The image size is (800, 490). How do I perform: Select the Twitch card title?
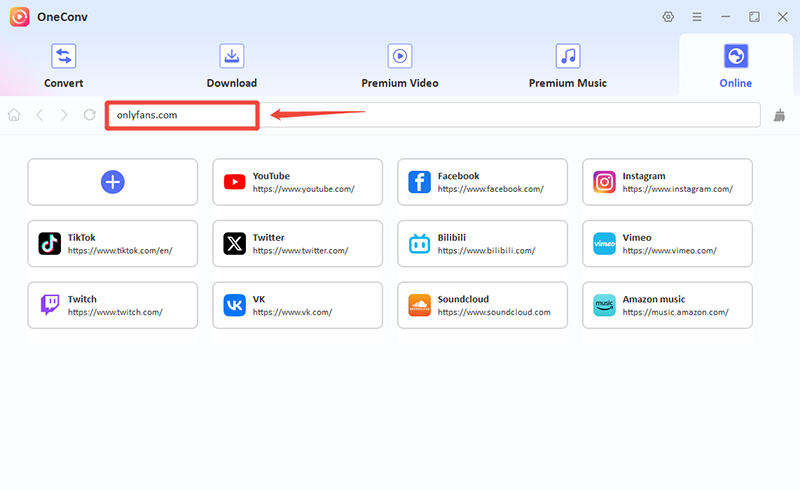[x=82, y=299]
